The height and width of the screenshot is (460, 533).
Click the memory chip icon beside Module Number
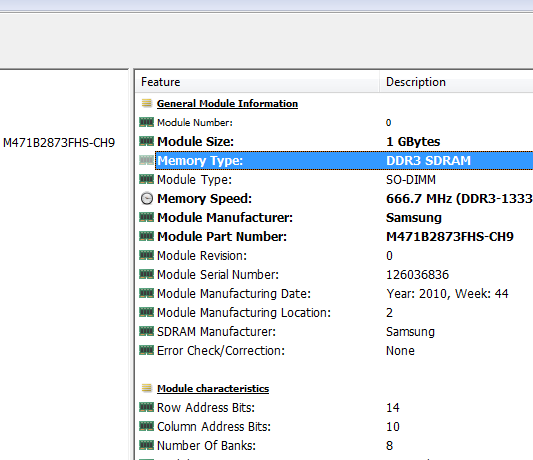click(x=147, y=122)
